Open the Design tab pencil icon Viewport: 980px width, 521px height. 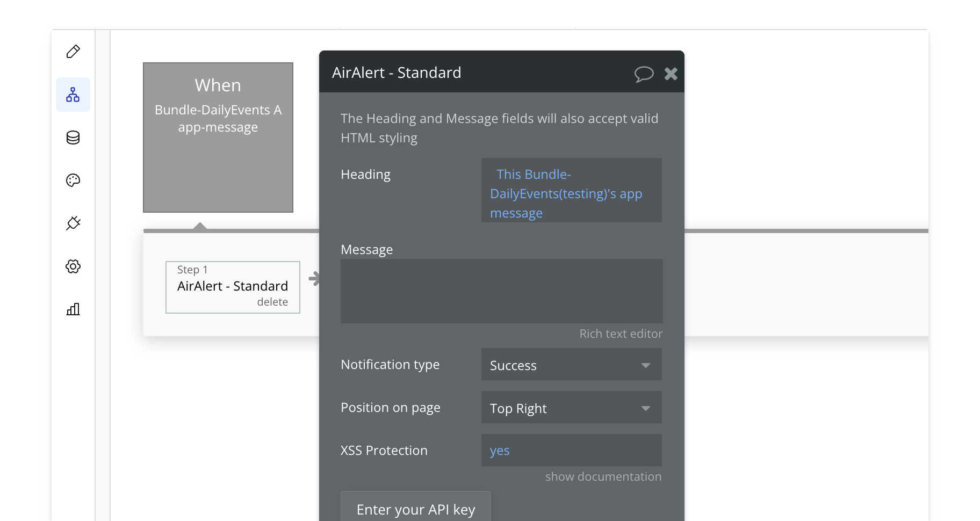(73, 52)
